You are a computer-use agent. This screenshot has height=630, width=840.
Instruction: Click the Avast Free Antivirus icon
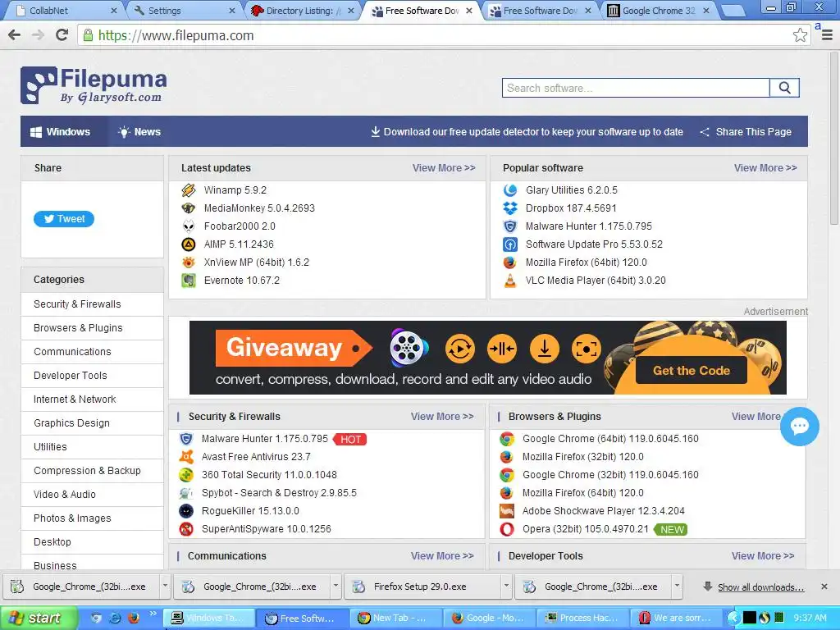tap(186, 457)
